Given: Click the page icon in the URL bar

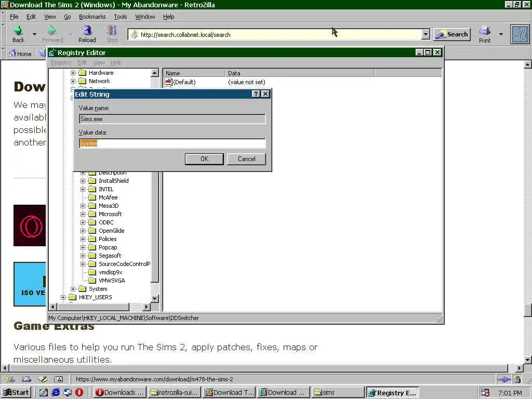Looking at the screenshot, I should pos(135,34).
